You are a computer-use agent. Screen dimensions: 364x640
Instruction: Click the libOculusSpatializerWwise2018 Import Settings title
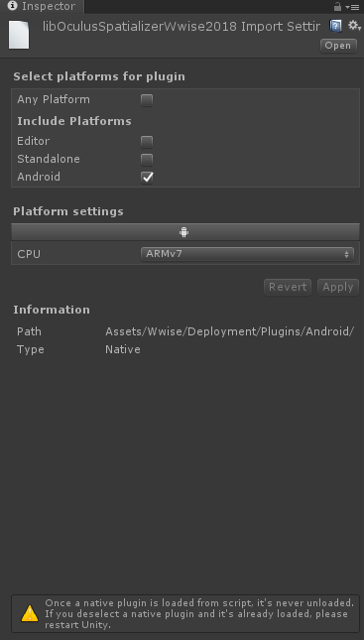pos(182,27)
